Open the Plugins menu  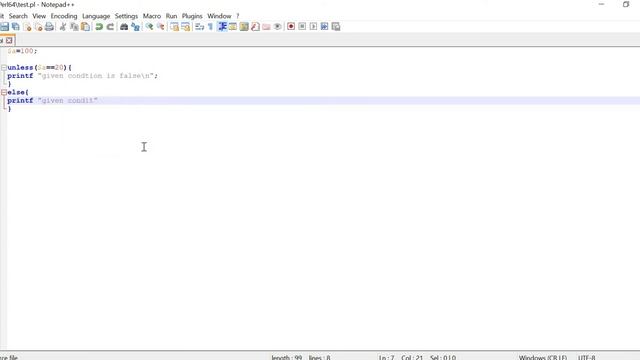pyautogui.click(x=192, y=16)
